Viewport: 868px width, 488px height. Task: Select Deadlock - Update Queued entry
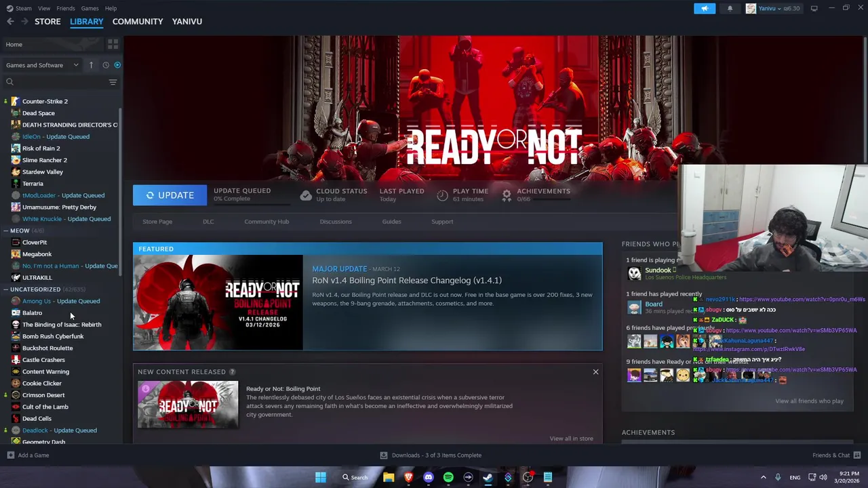(60, 430)
